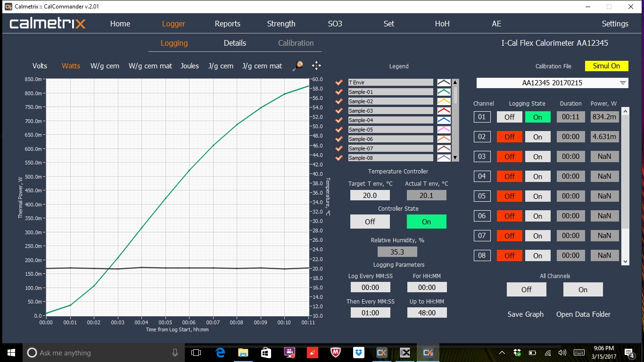Open Dropbox from the Windows taskbar
The height and width of the screenshot is (362, 644).
pos(359,353)
